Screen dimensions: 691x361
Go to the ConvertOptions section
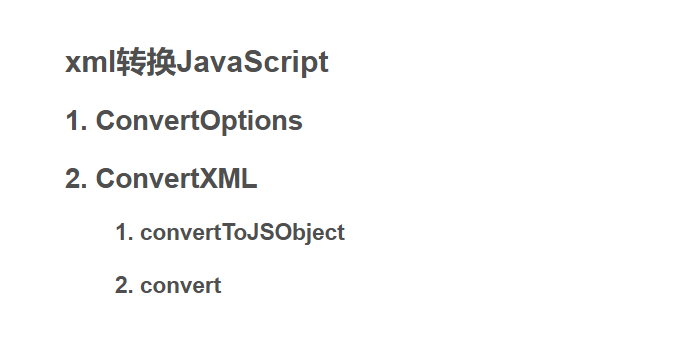(x=199, y=120)
